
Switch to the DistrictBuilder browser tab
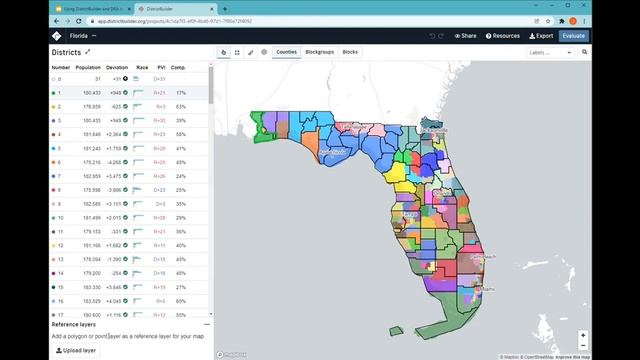tap(176, 9)
